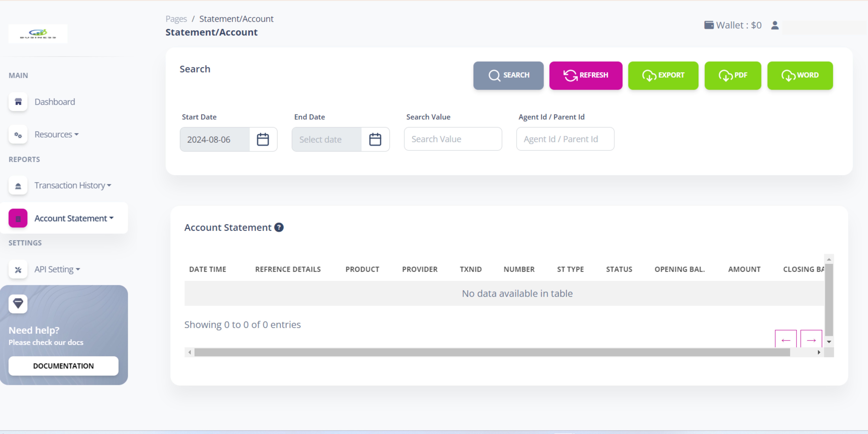Image resolution: width=868 pixels, height=434 pixels.
Task: Expand the API Setting dropdown
Action: 57,269
